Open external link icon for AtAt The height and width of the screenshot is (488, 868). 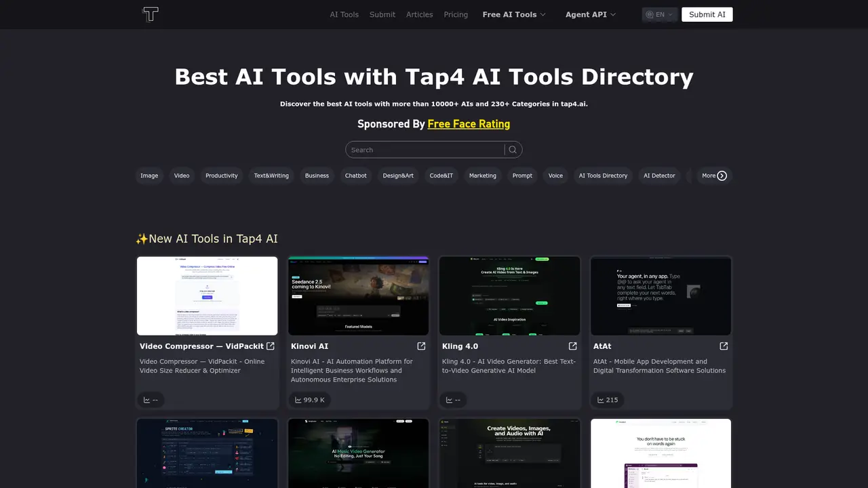tap(724, 346)
